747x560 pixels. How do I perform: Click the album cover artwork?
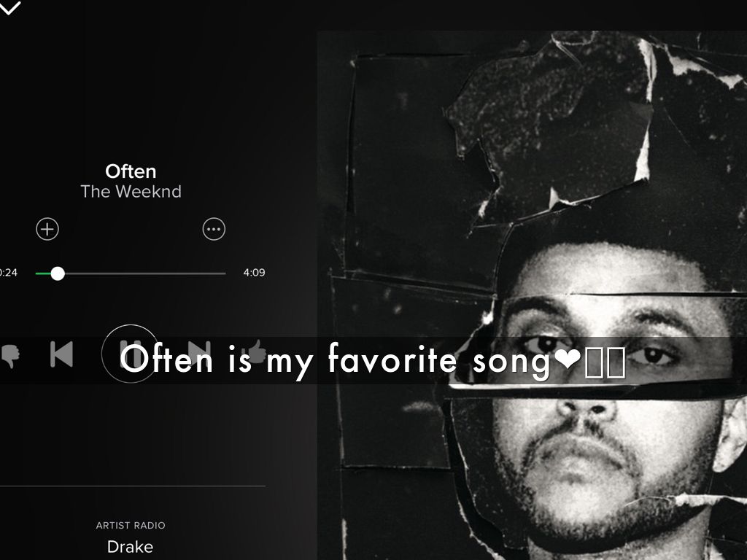[x=532, y=295]
